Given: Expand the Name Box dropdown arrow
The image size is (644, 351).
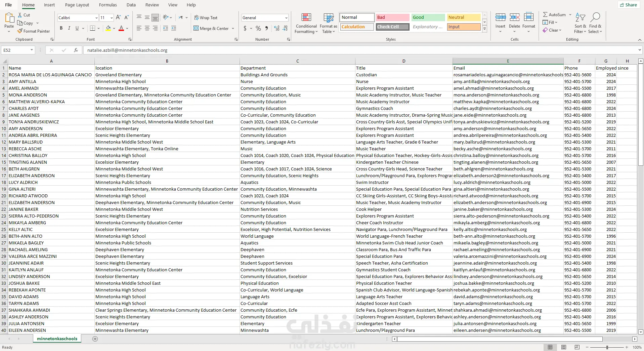Looking at the screenshot, I should click(x=32, y=50).
